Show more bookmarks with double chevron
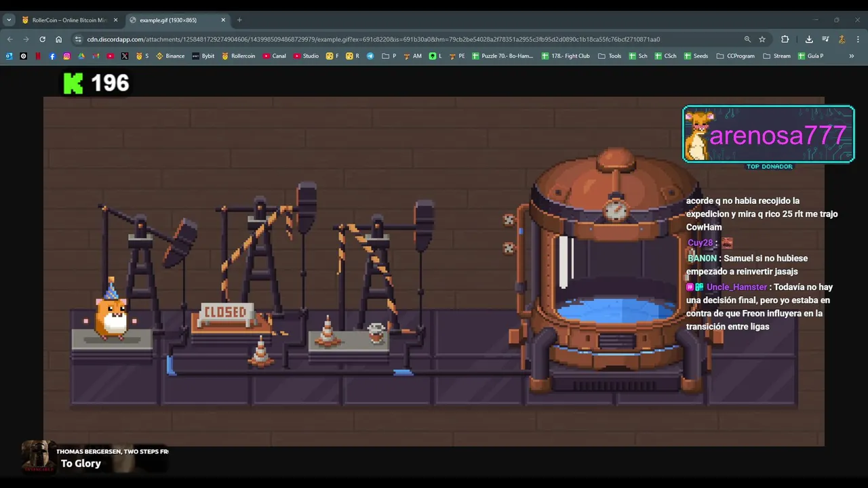The image size is (868, 488). pyautogui.click(x=852, y=56)
